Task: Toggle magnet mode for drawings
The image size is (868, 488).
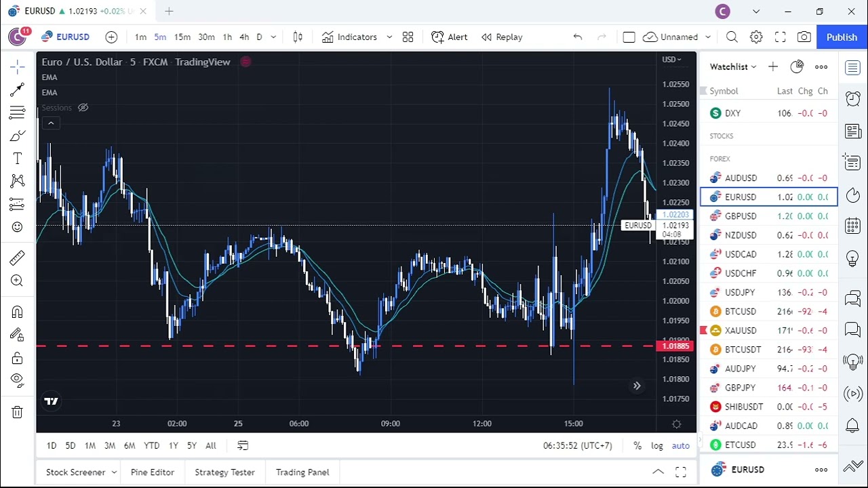Action: tap(18, 312)
